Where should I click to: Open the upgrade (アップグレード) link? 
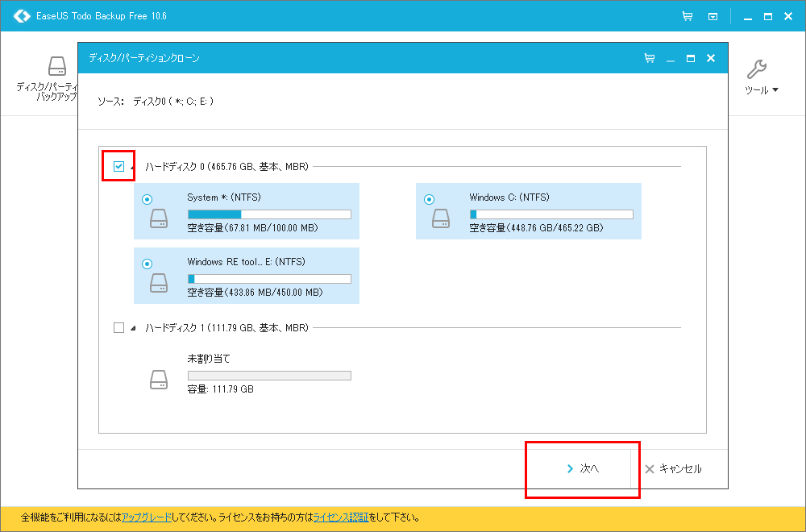pyautogui.click(x=147, y=517)
